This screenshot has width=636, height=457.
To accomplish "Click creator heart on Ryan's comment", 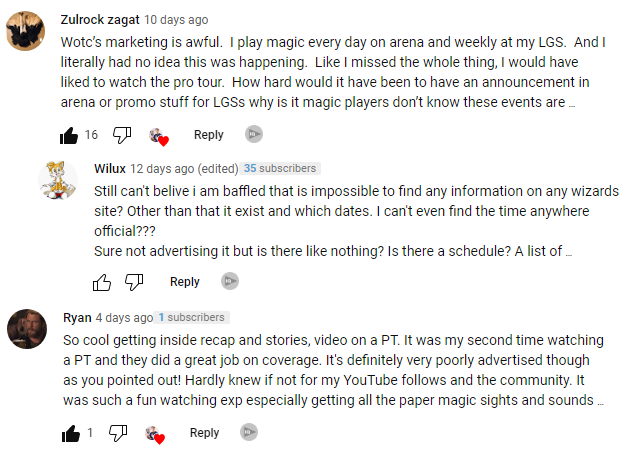I will [154, 434].
